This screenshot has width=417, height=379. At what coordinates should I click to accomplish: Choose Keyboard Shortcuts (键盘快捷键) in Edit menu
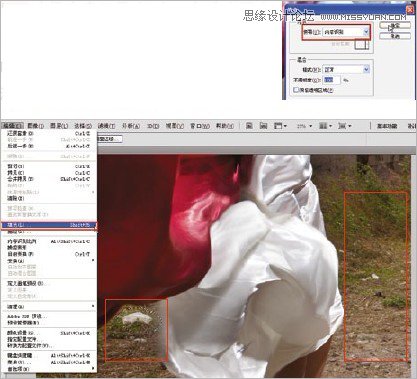(49, 356)
